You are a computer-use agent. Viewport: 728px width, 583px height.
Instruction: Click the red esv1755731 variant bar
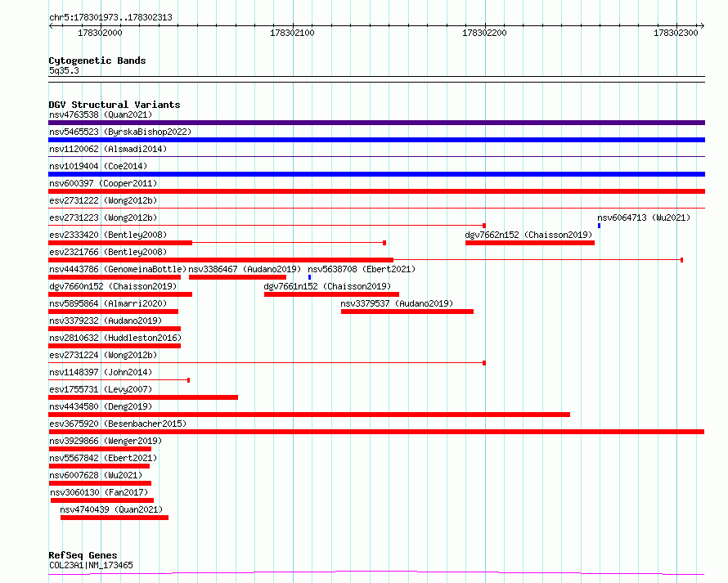coord(143,397)
